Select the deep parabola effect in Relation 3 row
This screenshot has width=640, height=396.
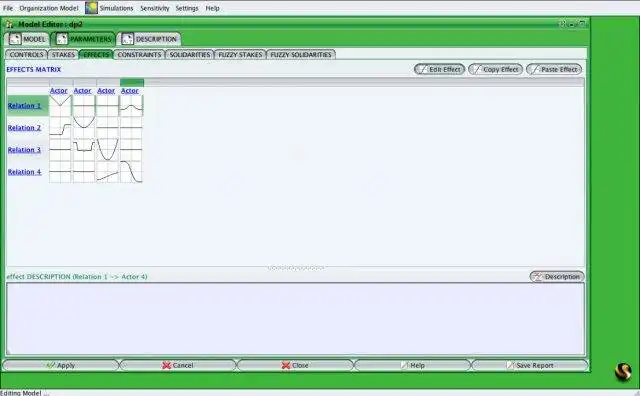[x=107, y=150]
